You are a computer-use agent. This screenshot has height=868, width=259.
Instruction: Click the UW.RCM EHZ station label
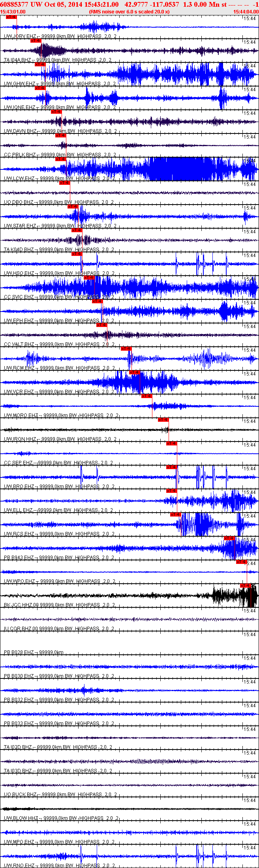point(19,368)
